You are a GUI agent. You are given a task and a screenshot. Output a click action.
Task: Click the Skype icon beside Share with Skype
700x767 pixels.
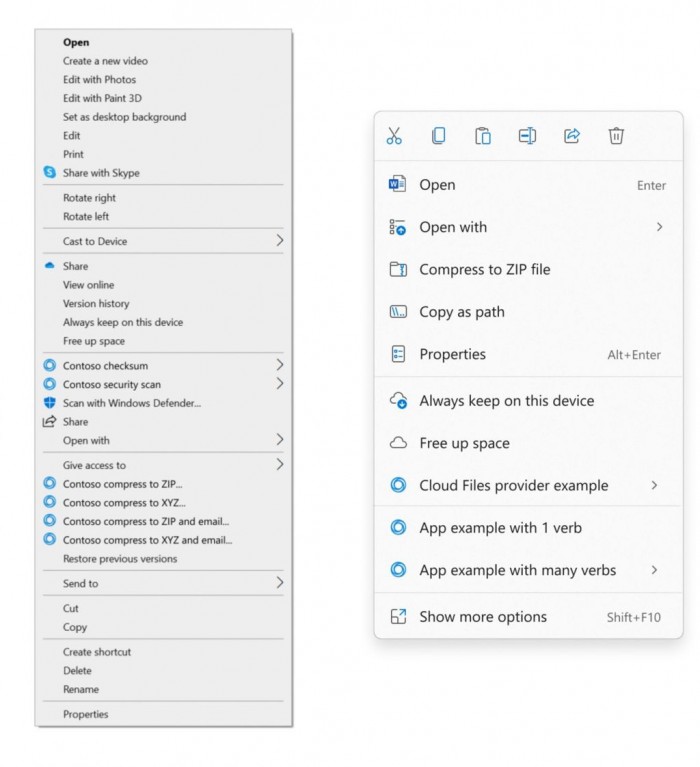50,173
